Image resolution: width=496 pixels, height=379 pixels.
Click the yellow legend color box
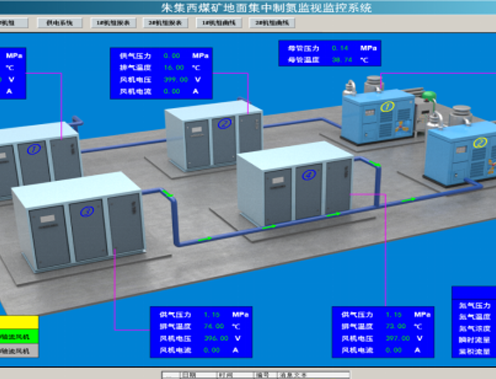[x=19, y=322]
